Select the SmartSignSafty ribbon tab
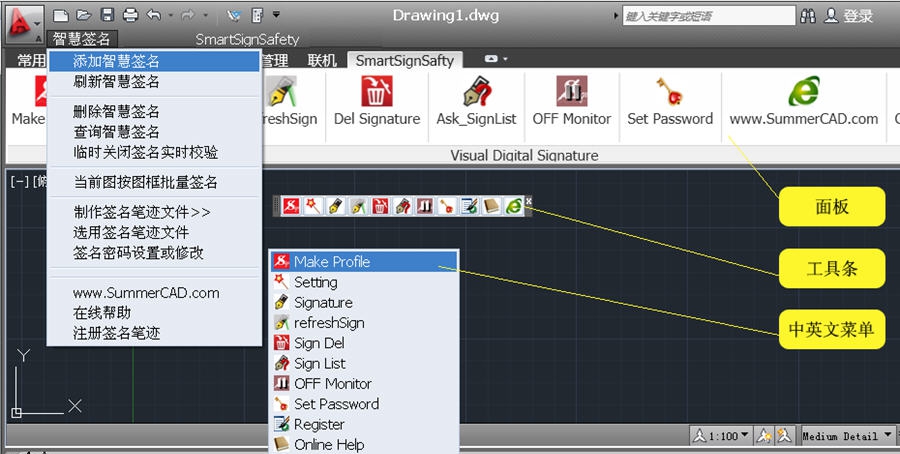This screenshot has width=900, height=454. click(405, 60)
